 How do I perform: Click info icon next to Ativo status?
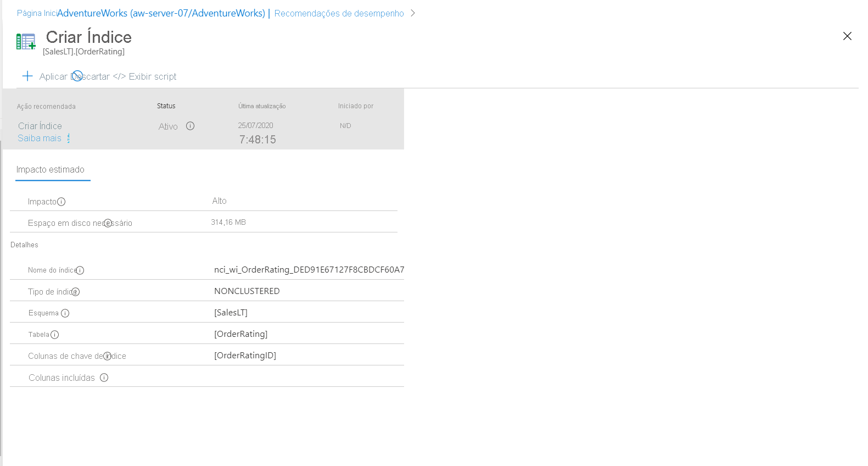190,126
